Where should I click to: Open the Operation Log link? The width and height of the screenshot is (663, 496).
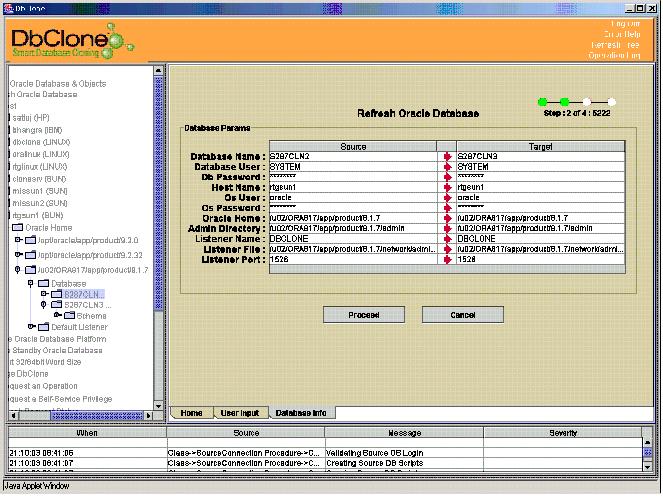(x=614, y=55)
